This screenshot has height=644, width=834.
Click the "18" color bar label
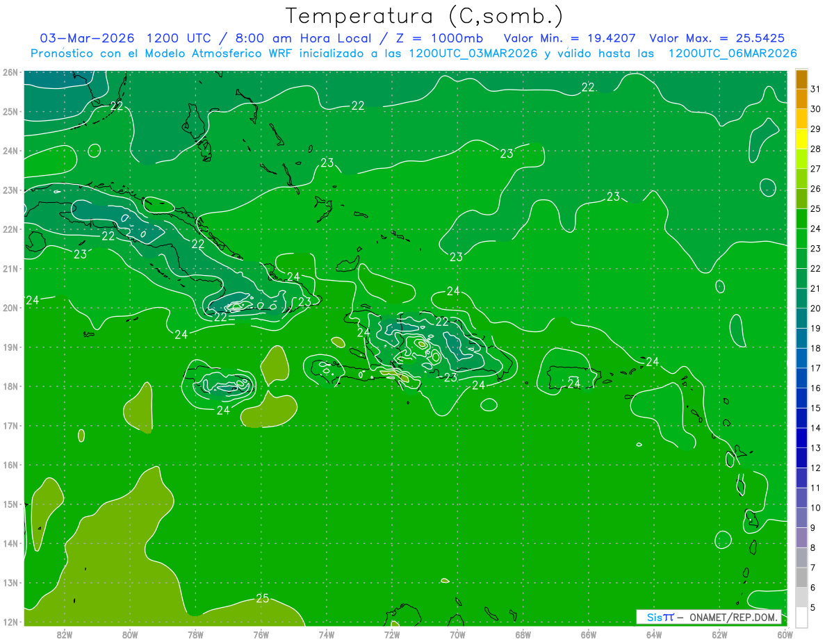(816, 348)
